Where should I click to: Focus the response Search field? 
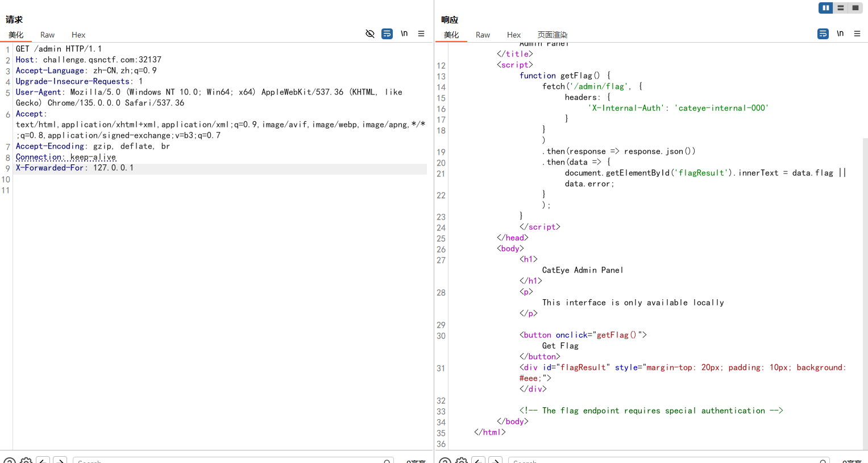coord(669,460)
